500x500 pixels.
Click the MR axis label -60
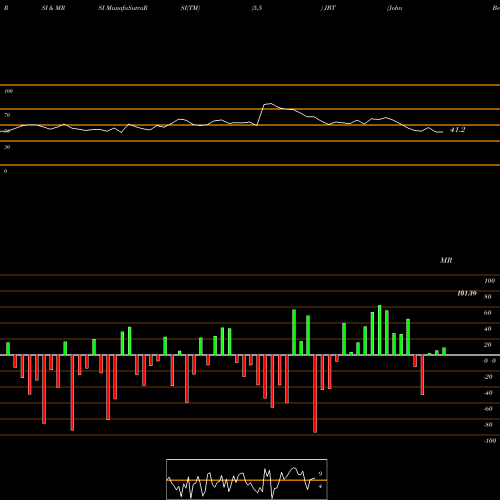tap(488, 409)
